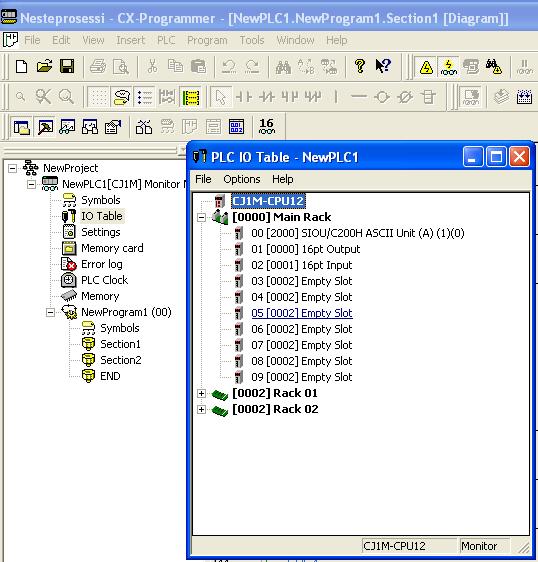Click the Save floppy disk icon
The image size is (538, 562).
(x=67, y=66)
